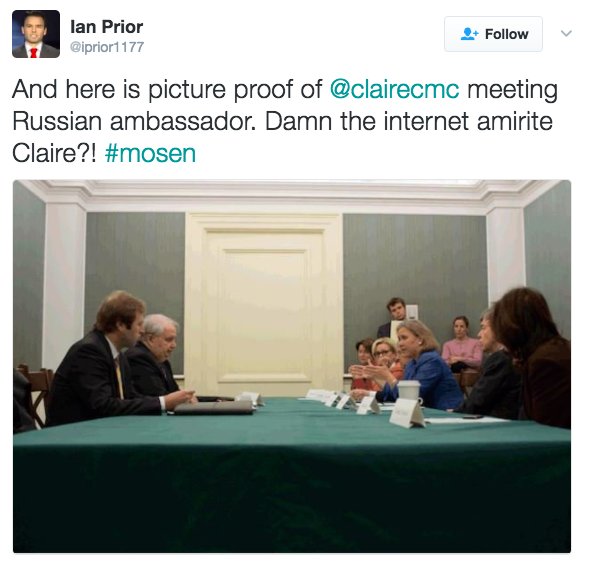The height and width of the screenshot is (561, 589).
Task: Search the #mosen hashtag
Action: tap(150, 153)
